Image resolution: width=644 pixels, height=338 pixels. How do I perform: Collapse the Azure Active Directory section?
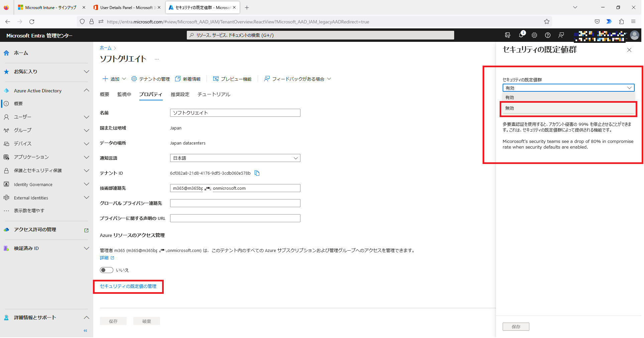coord(87,90)
